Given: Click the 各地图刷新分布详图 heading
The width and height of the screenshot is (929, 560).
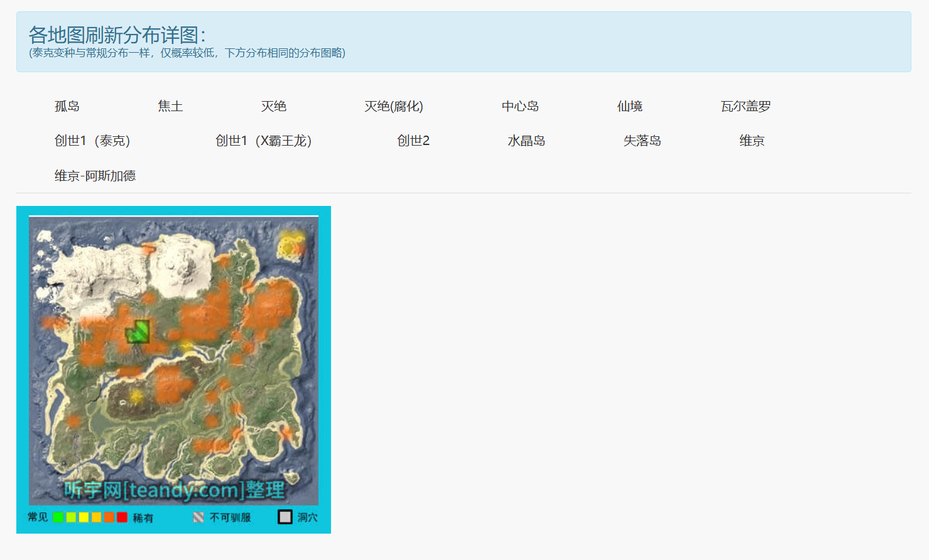Looking at the screenshot, I should [x=117, y=35].
